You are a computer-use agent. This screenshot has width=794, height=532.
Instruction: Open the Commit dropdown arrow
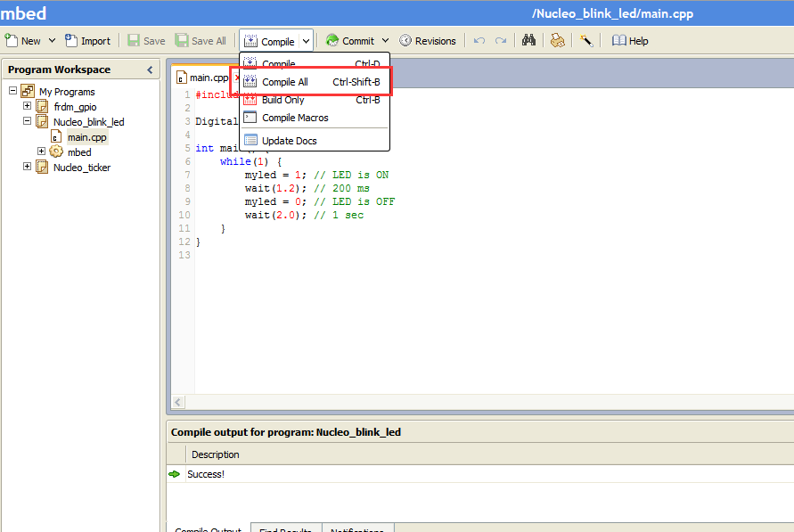385,41
